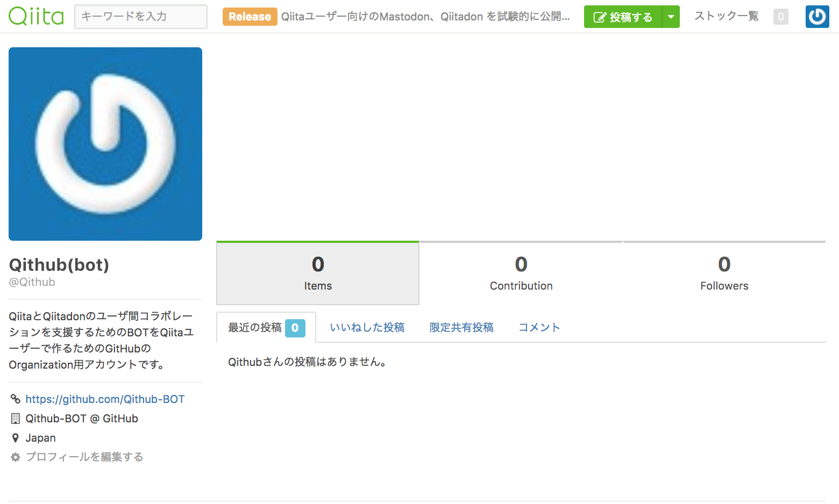The height and width of the screenshot is (504, 839).
Task: Click the Japan location text
Action: 40,438
